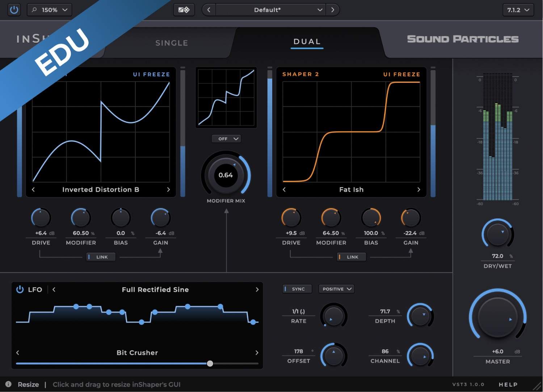This screenshot has height=392, width=543.
Task: Go to next preset with right arrow
Action: [332, 10]
